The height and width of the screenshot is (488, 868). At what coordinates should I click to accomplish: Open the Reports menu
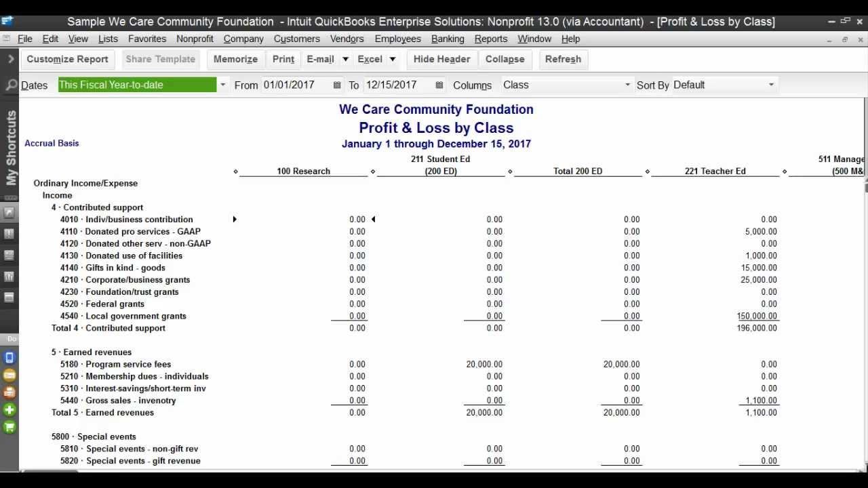(491, 39)
